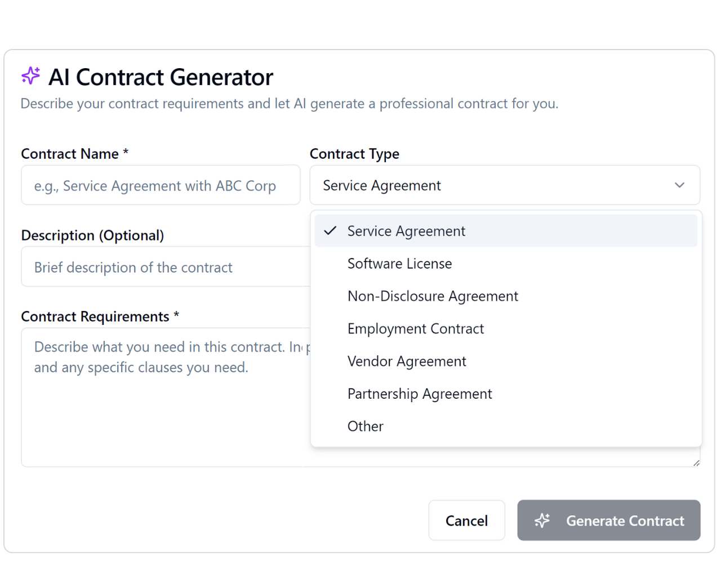Image resolution: width=721 pixels, height=588 pixels.
Task: Select Partnership Agreement contract type
Action: pyautogui.click(x=506, y=394)
